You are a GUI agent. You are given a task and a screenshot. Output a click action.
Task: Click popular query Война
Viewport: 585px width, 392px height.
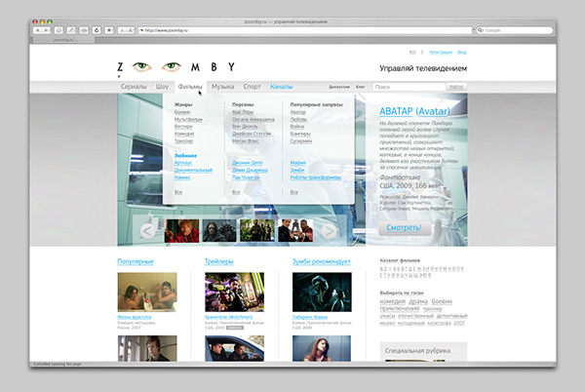tap(297, 127)
